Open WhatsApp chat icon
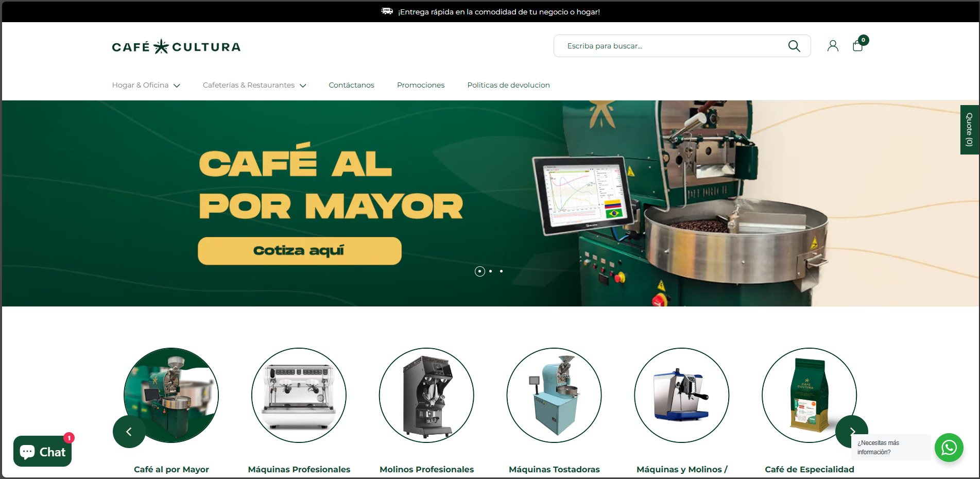The height and width of the screenshot is (479, 980). coord(949,448)
